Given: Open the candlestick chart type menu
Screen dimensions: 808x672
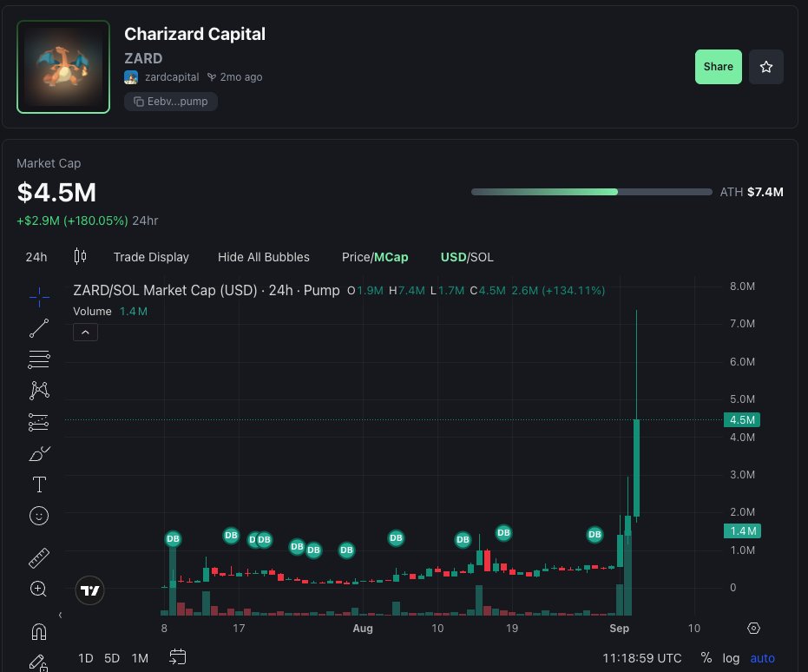Looking at the screenshot, I should pyautogui.click(x=80, y=256).
